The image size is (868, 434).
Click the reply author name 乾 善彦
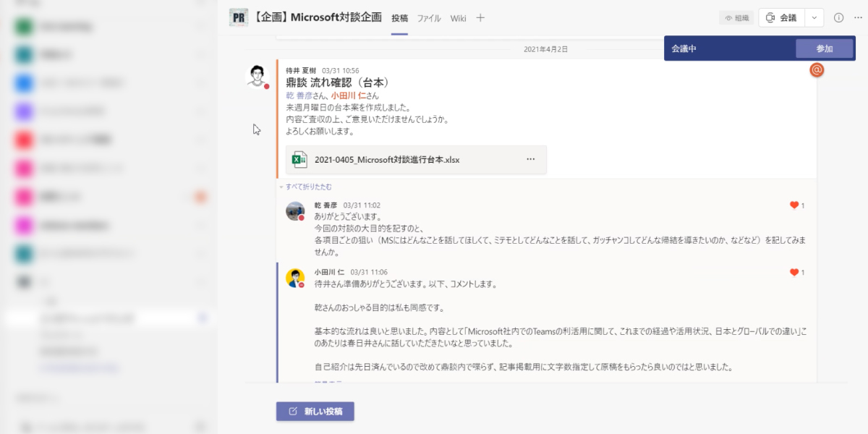pos(325,205)
